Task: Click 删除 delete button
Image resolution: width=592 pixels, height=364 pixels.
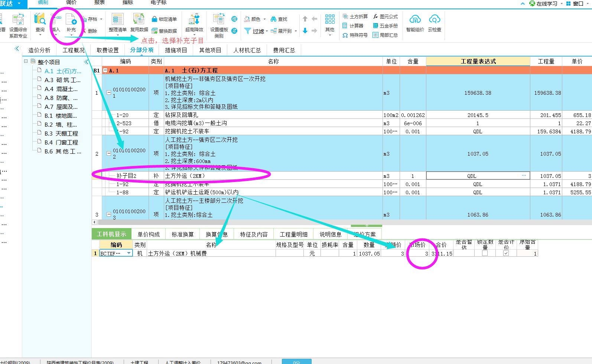Action: (90, 31)
